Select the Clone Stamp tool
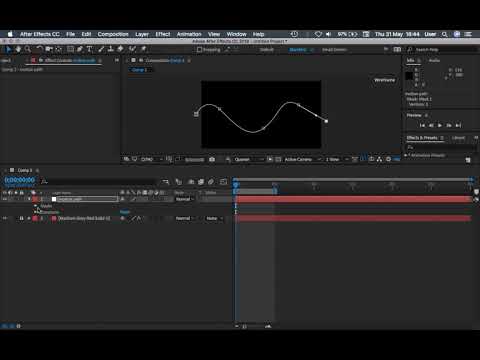The image size is (480, 360). (x=111, y=49)
